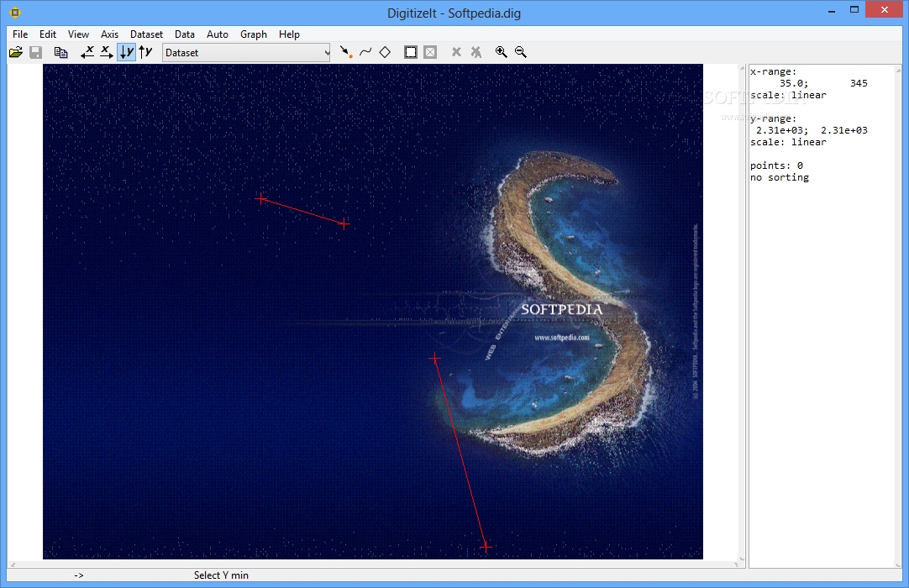Minimize the DigitizeIt window
This screenshot has height=588, width=909.
(x=832, y=11)
